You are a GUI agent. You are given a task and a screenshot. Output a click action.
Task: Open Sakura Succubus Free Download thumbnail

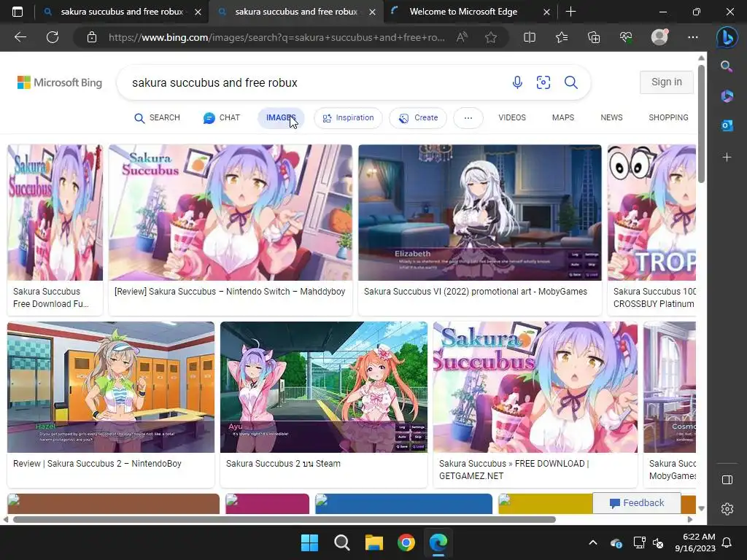coord(55,212)
